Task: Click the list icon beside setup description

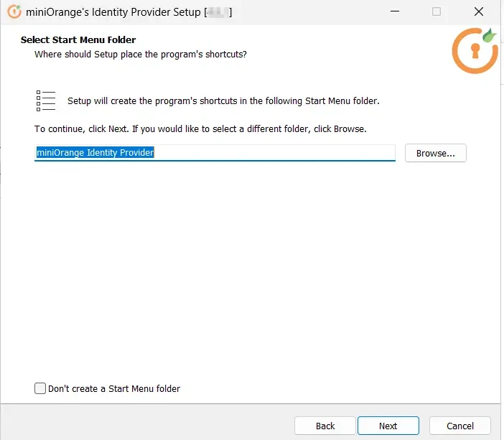Action: 46,101
